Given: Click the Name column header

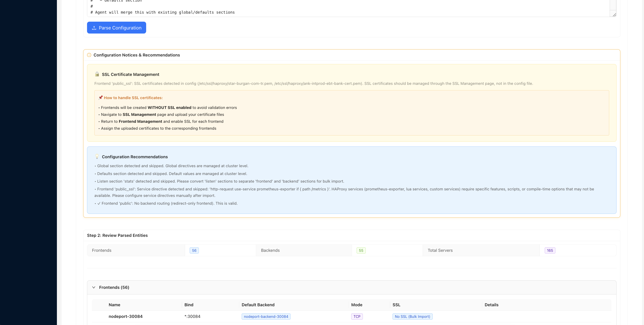Looking at the screenshot, I should coord(114,305).
